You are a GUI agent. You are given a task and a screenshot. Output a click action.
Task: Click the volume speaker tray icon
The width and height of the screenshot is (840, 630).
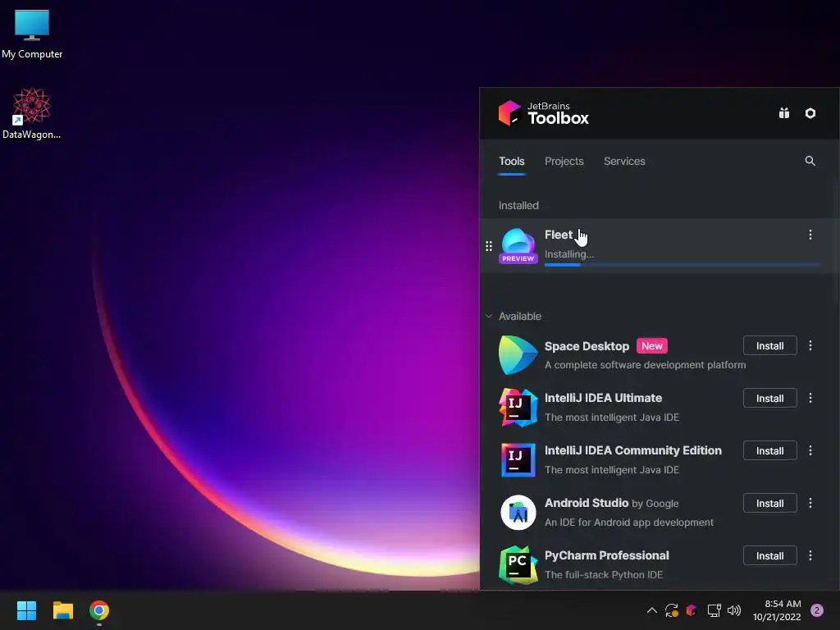(734, 610)
